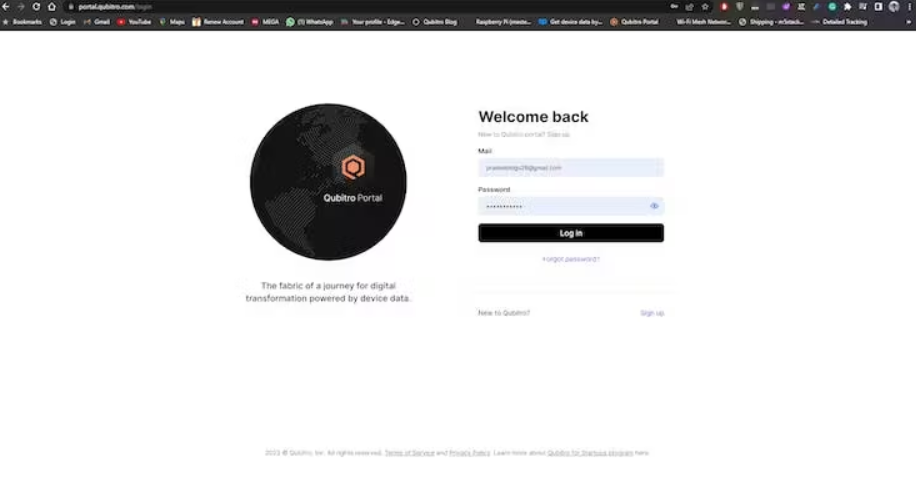This screenshot has height=479, width=916.
Task: Follow the Sign up link at bottom right
Action: (x=652, y=313)
